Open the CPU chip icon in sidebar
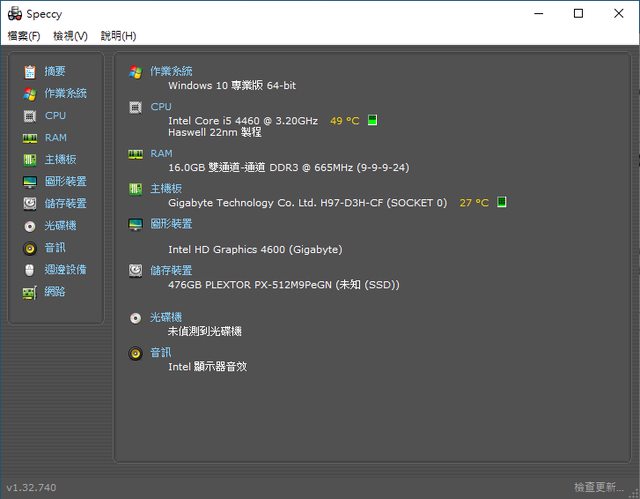Viewport: 640px width, 499px height. tap(29, 115)
